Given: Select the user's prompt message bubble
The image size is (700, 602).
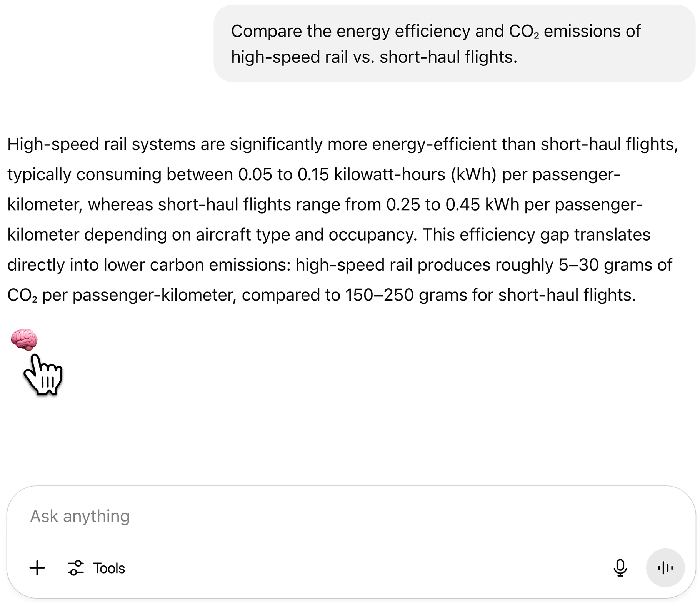Looking at the screenshot, I should [x=455, y=43].
